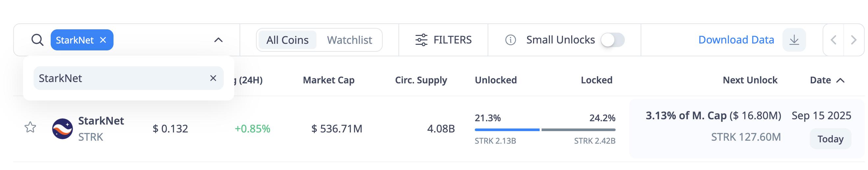Sort by Market Cap column header
Image resolution: width=868 pixels, height=170 pixels.
pyautogui.click(x=328, y=80)
